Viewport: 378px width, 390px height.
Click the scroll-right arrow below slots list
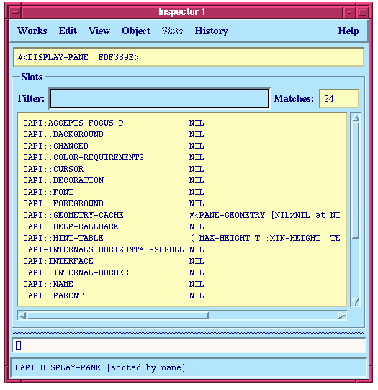tap(342, 315)
